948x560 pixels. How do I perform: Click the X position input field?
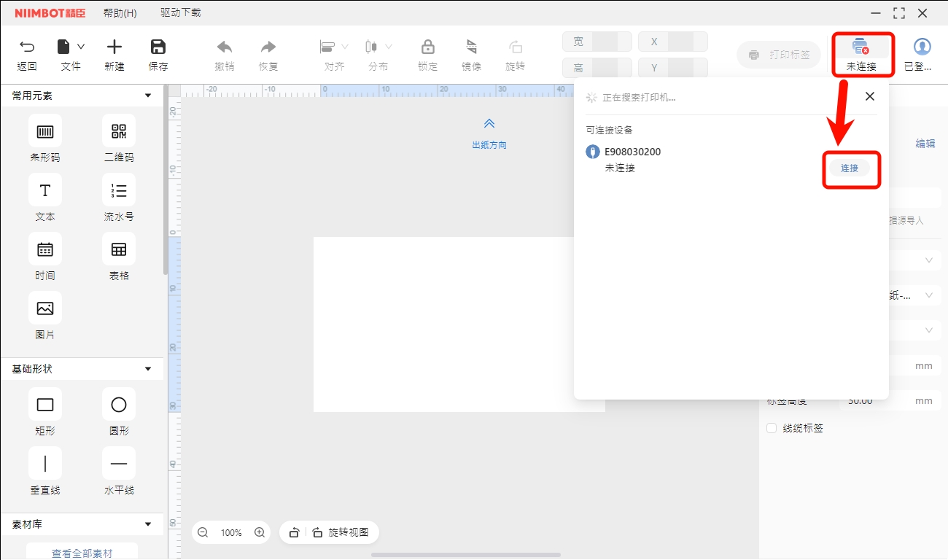[673, 42]
